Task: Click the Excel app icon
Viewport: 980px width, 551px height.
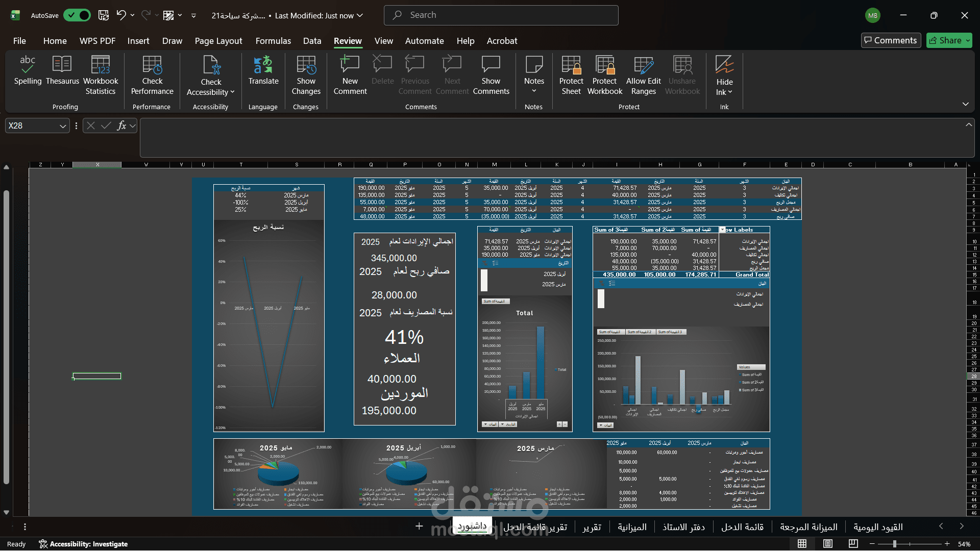Action: (15, 15)
